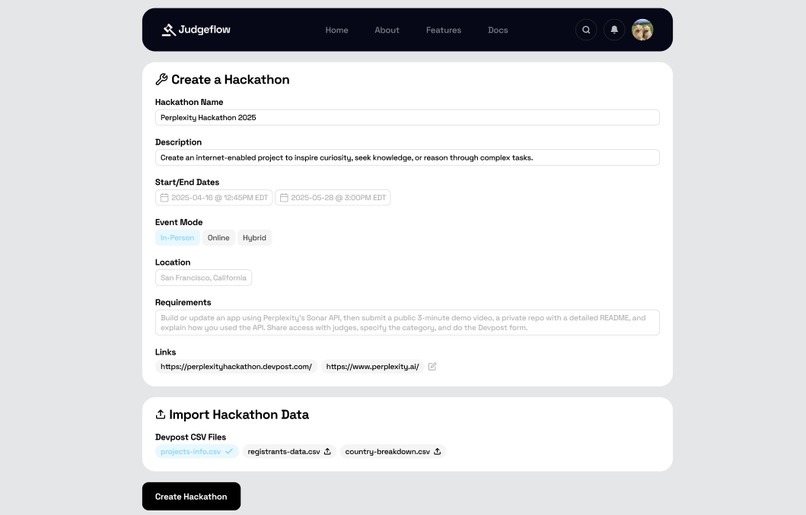Viewport: 806px width, 515px height.
Task: Open the www.perplexity.ai link chip
Action: (x=372, y=366)
